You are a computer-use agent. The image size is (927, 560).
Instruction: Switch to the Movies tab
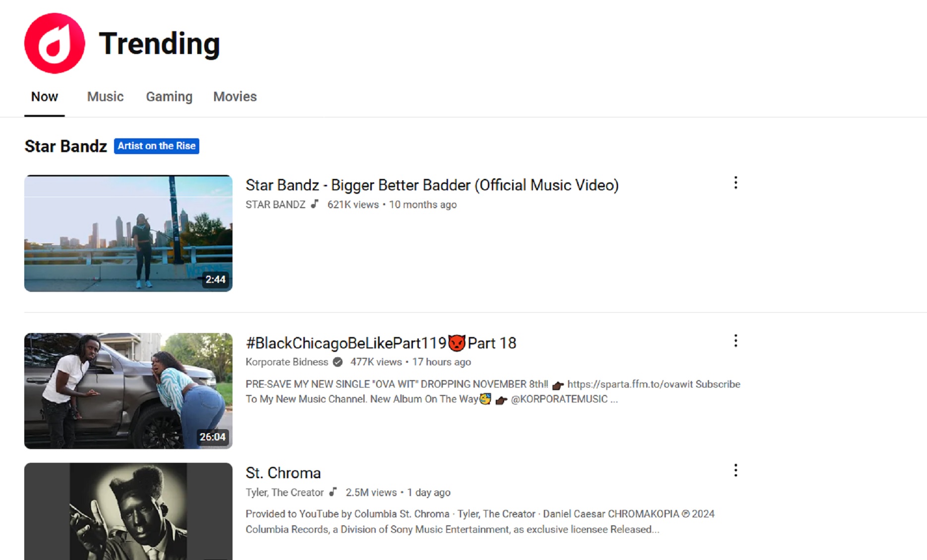coord(235,97)
